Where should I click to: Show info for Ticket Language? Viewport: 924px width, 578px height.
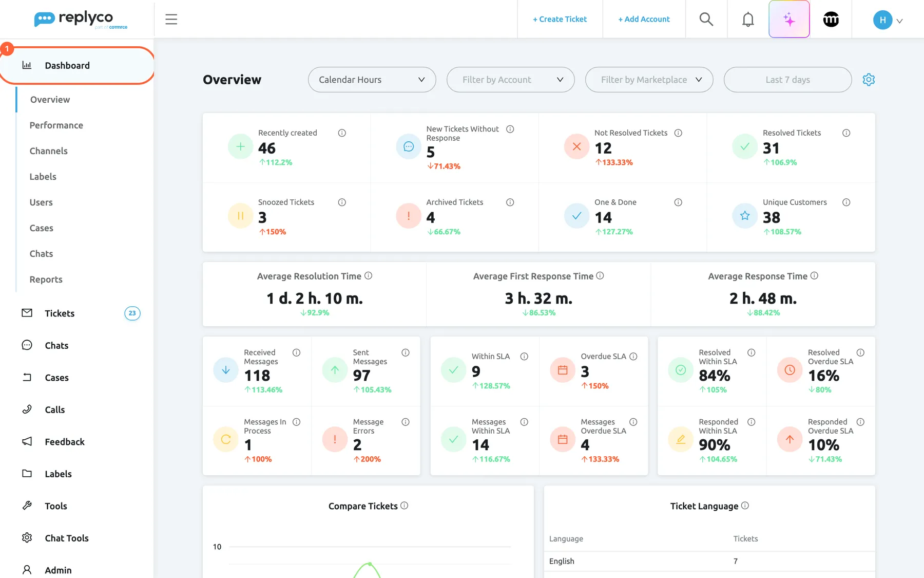(745, 506)
